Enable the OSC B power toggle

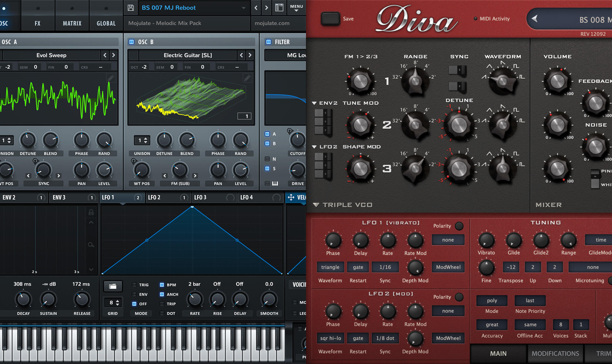tap(132, 42)
